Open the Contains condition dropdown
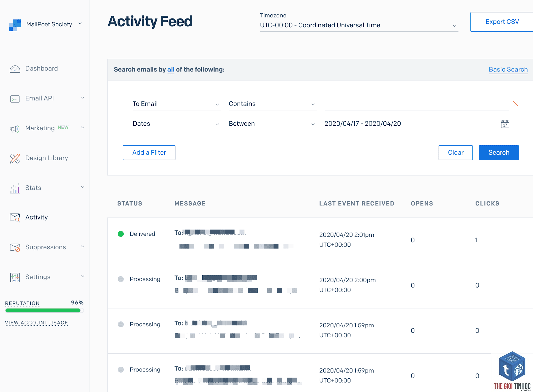Image resolution: width=533 pixels, height=392 pixels. point(272,104)
